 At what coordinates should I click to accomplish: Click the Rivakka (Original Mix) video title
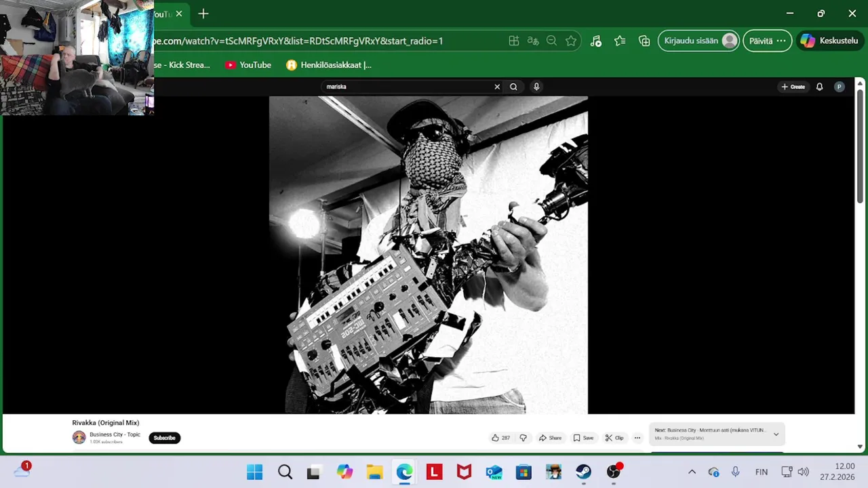point(106,423)
